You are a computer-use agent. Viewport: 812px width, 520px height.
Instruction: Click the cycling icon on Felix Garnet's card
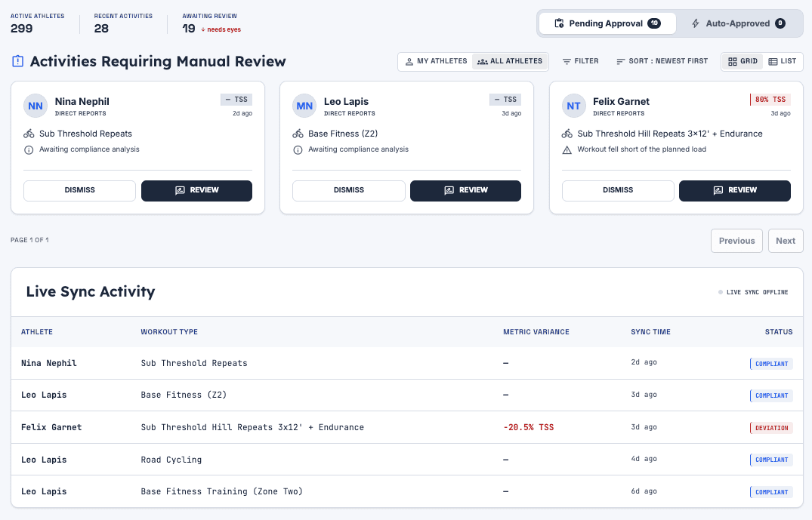(567, 134)
